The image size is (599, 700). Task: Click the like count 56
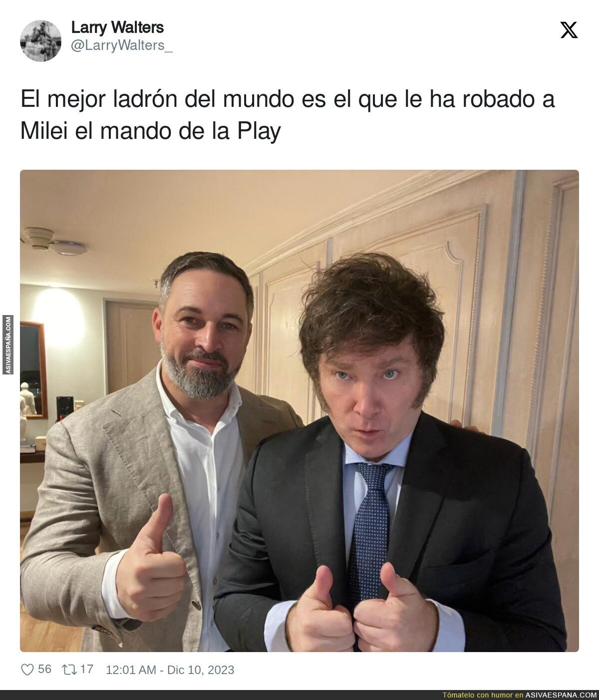click(45, 669)
